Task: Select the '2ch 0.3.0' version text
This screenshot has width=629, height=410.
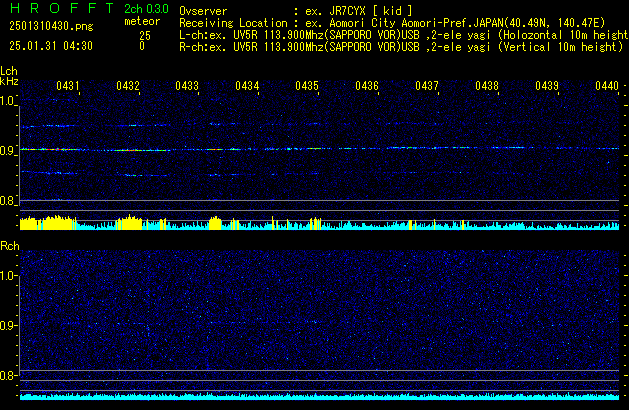Action: [x=146, y=9]
